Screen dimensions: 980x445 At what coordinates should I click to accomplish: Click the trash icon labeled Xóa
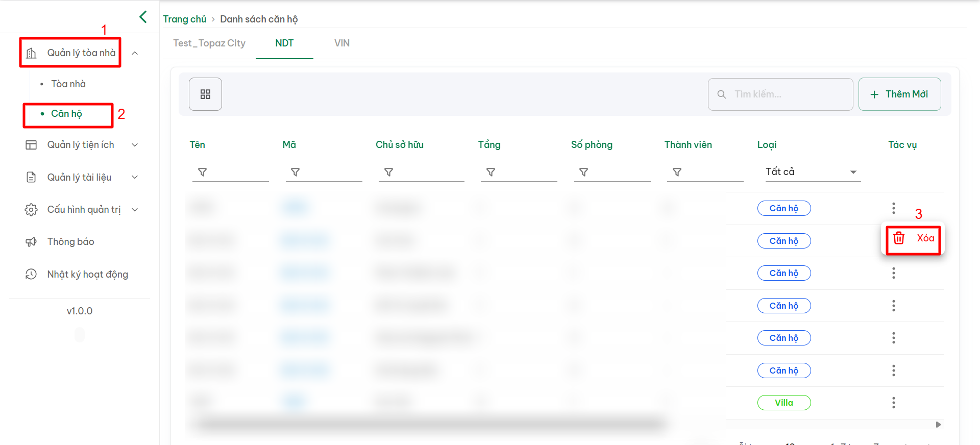coord(899,238)
